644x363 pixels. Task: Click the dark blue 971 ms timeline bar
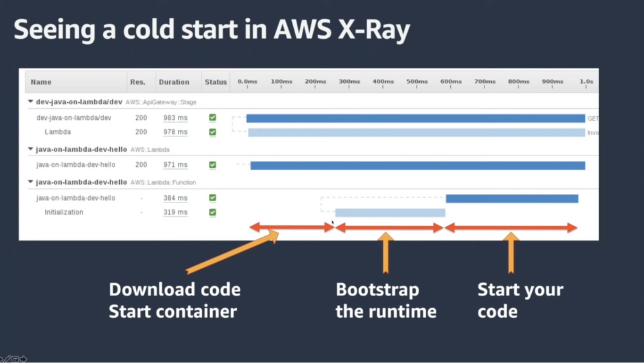(x=418, y=165)
